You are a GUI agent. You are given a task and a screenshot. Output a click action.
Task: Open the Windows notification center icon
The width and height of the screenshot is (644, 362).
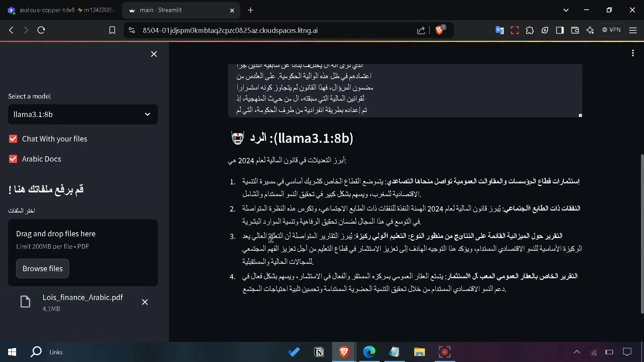point(627,352)
